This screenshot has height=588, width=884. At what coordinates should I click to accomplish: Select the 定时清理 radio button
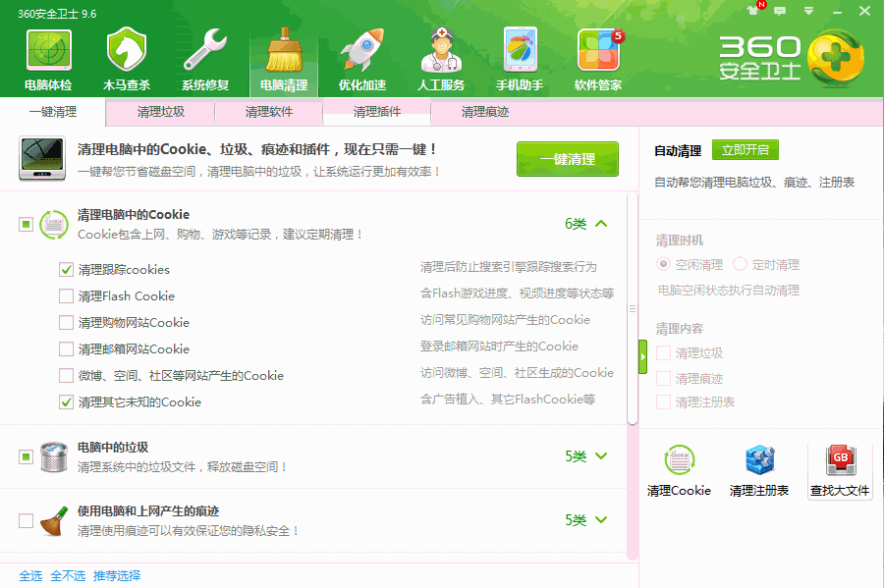tap(740, 264)
